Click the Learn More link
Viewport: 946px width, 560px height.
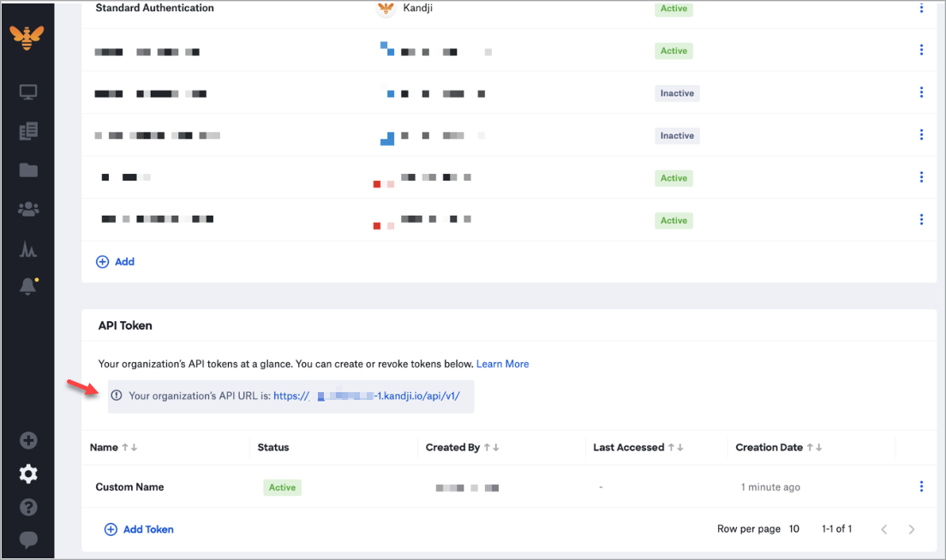[502, 364]
